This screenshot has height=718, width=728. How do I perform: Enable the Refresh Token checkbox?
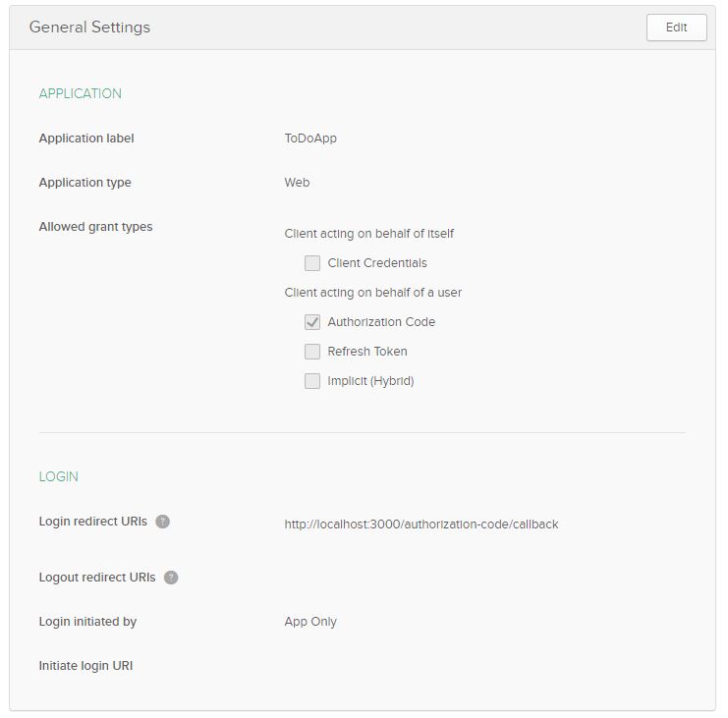(x=312, y=352)
